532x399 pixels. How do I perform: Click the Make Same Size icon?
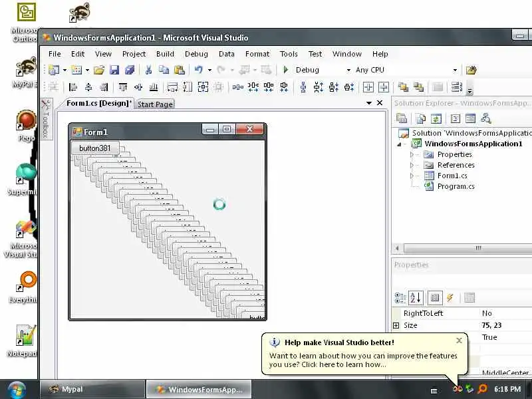point(203,87)
